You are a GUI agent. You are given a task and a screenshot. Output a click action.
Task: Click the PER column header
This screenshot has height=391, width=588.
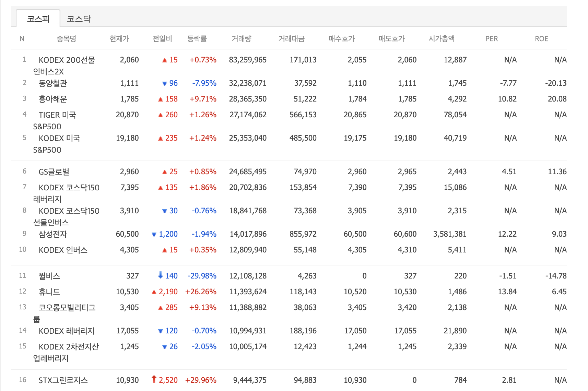(x=491, y=38)
